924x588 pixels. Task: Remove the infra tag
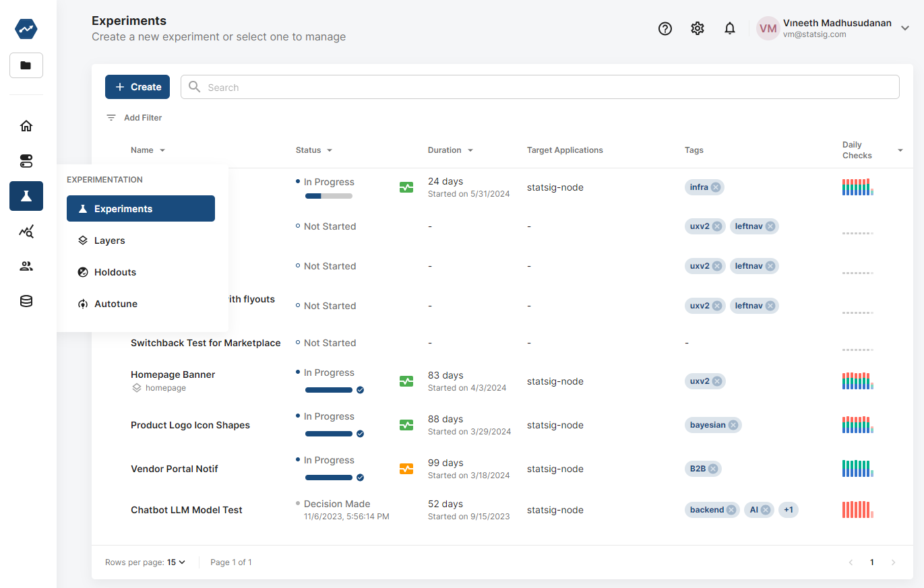point(716,187)
